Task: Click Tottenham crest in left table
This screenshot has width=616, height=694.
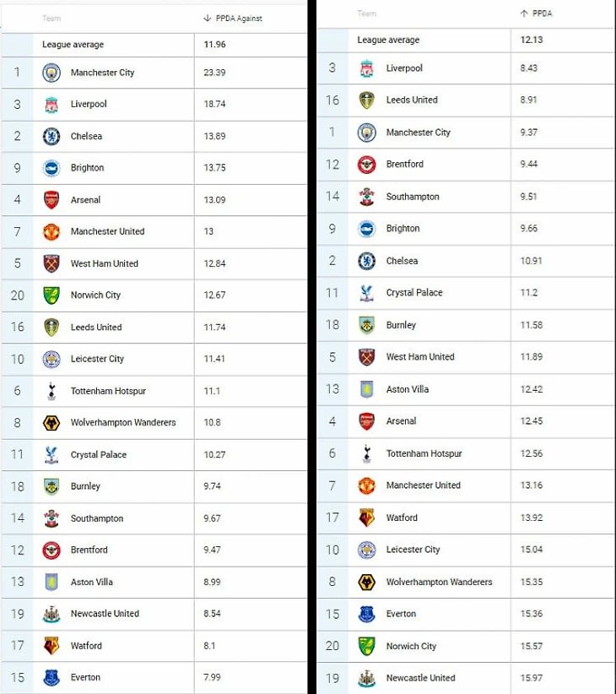Action: tap(51, 391)
